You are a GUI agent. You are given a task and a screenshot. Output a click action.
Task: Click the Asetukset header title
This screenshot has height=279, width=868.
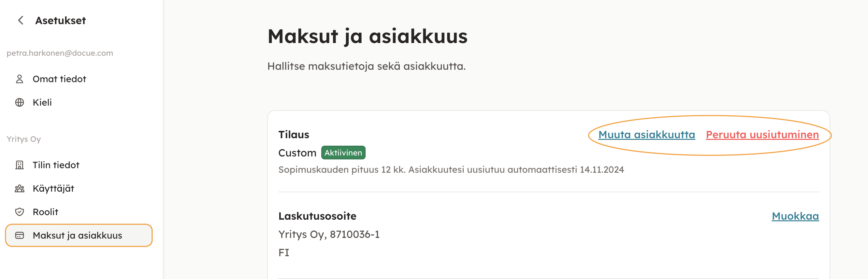60,21
